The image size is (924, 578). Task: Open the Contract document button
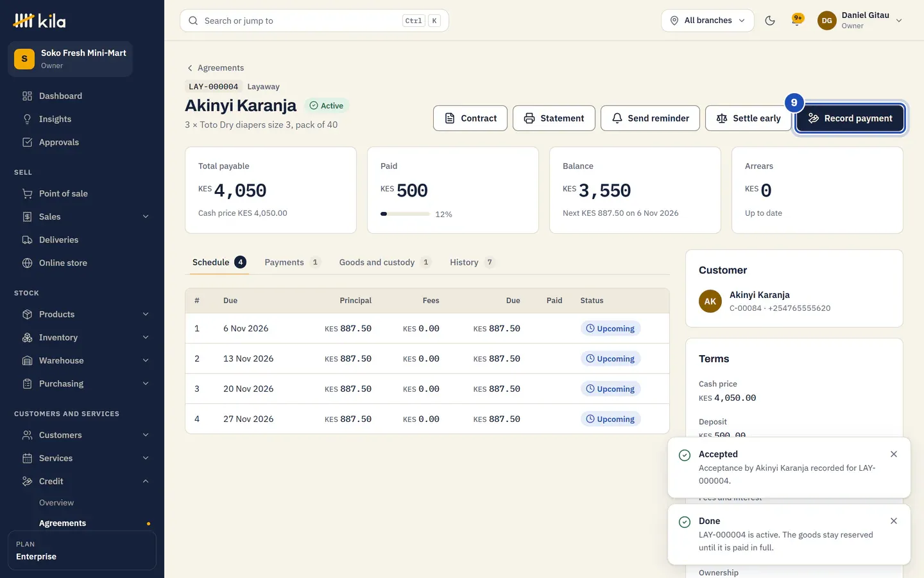tap(470, 118)
